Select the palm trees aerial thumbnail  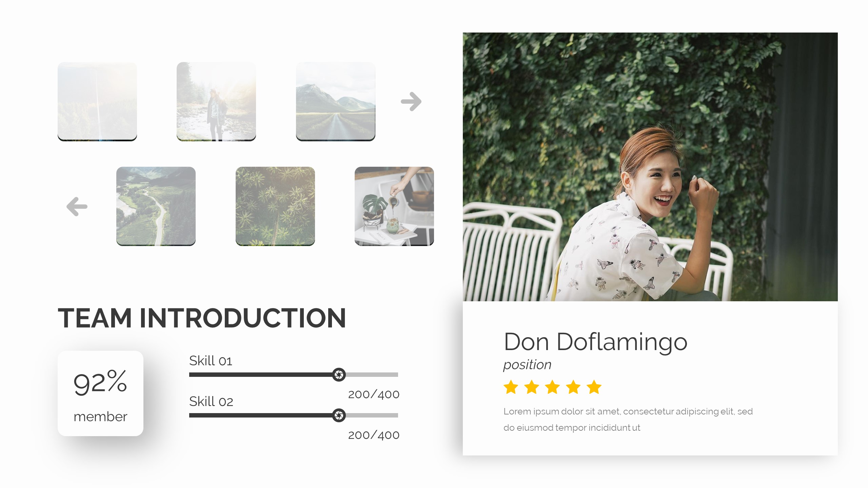[275, 206]
